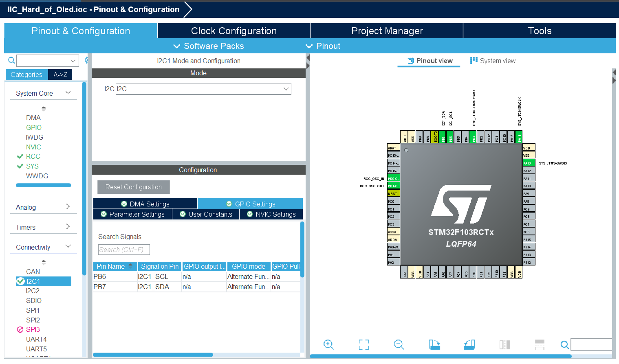Click the PD1-OSC_OUT pin on the chip

tap(393, 186)
